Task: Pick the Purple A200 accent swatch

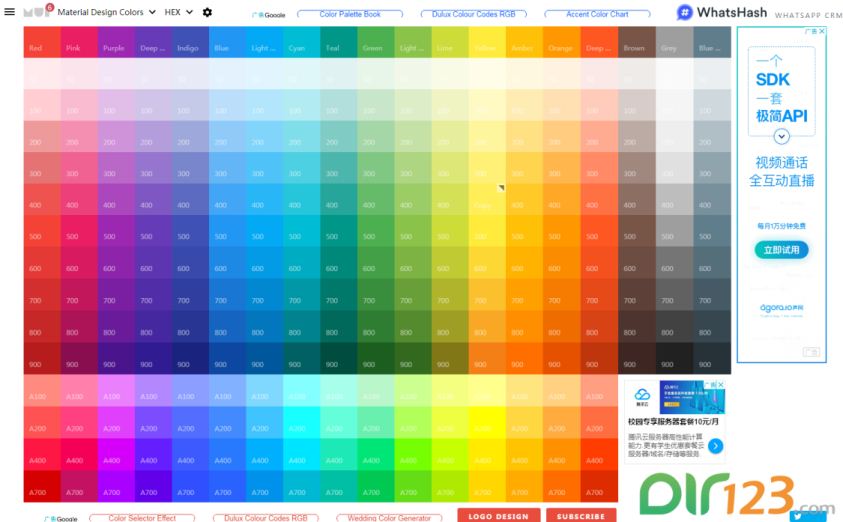Action: (x=116, y=423)
